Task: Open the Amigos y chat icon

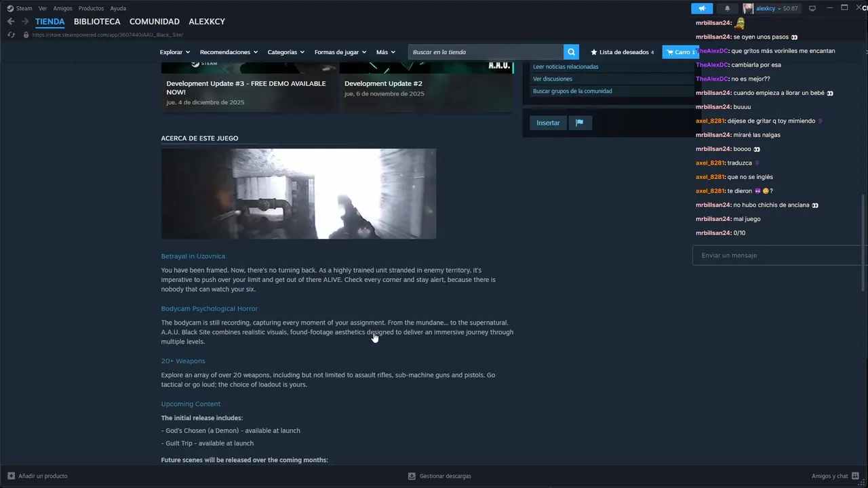Action: [x=855, y=476]
